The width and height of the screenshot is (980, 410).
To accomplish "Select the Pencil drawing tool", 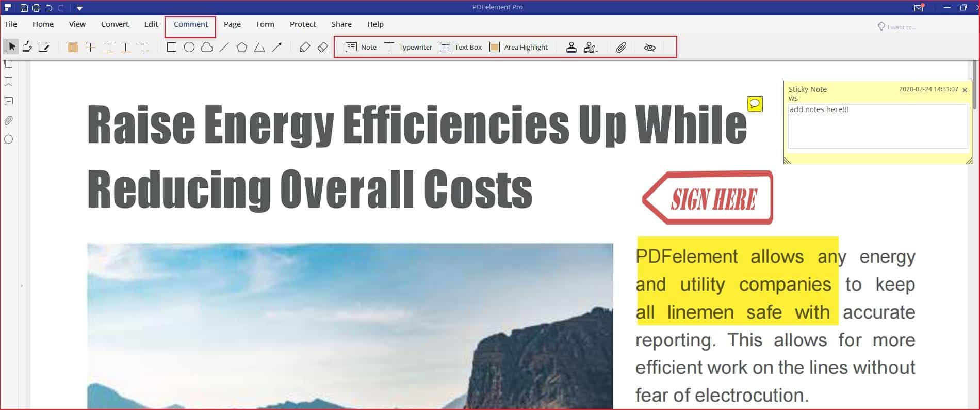I will [x=305, y=47].
